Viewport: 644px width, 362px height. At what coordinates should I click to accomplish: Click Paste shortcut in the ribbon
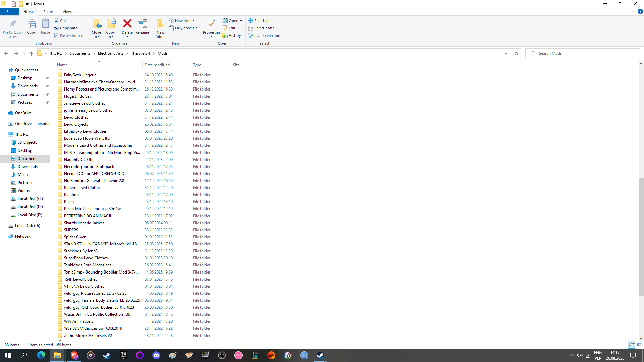tap(69, 36)
